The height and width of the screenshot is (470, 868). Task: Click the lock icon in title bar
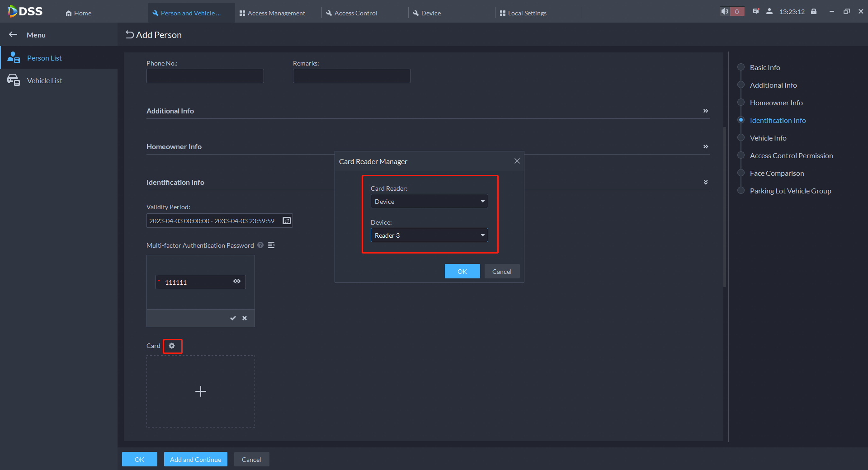[x=814, y=12]
